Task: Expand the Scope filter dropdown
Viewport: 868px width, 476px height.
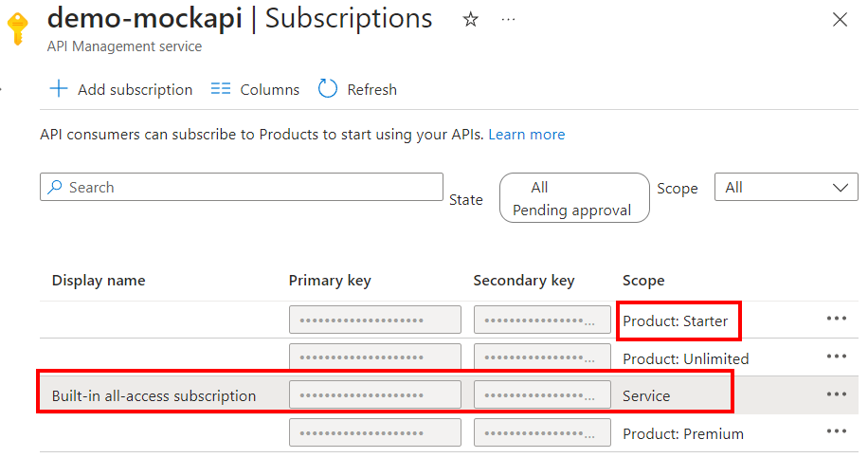Action: coord(786,188)
